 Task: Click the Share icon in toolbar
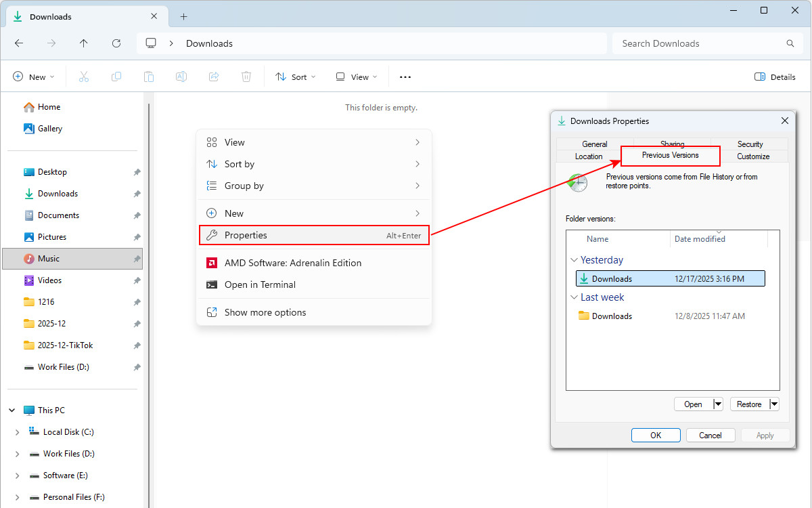click(x=214, y=77)
